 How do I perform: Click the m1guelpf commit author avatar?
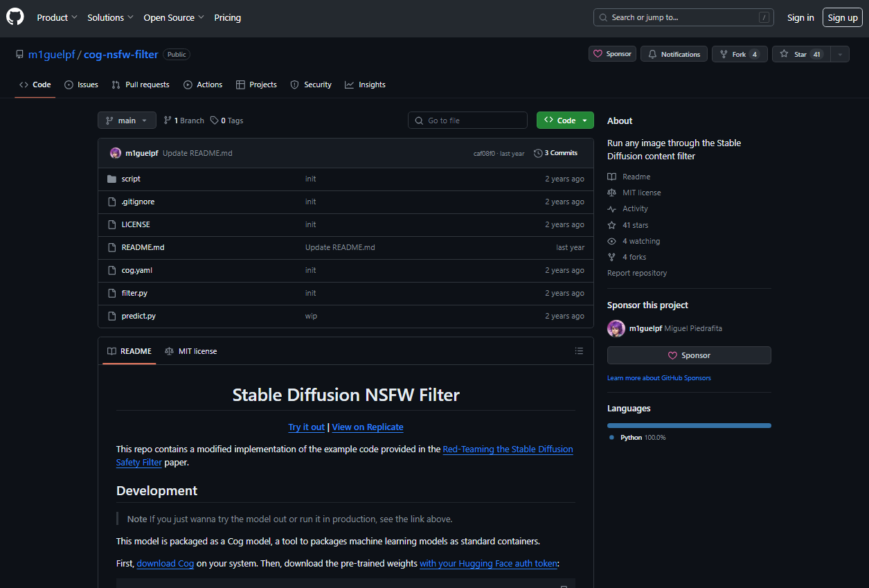(x=116, y=153)
